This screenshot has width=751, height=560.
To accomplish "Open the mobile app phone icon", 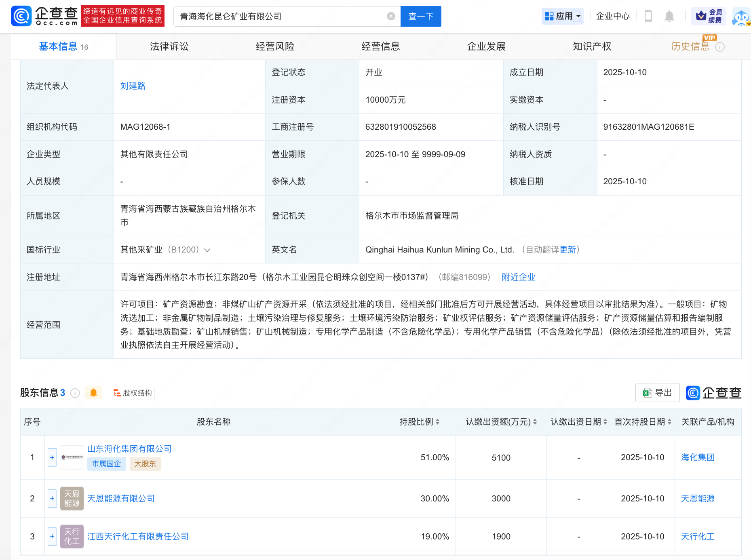I will click(x=648, y=16).
